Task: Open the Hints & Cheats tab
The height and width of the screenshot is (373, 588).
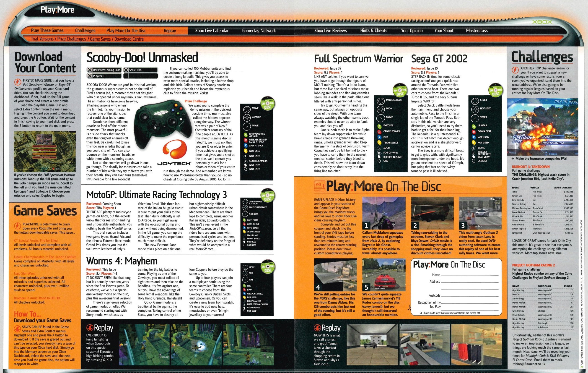Action: tap(374, 31)
